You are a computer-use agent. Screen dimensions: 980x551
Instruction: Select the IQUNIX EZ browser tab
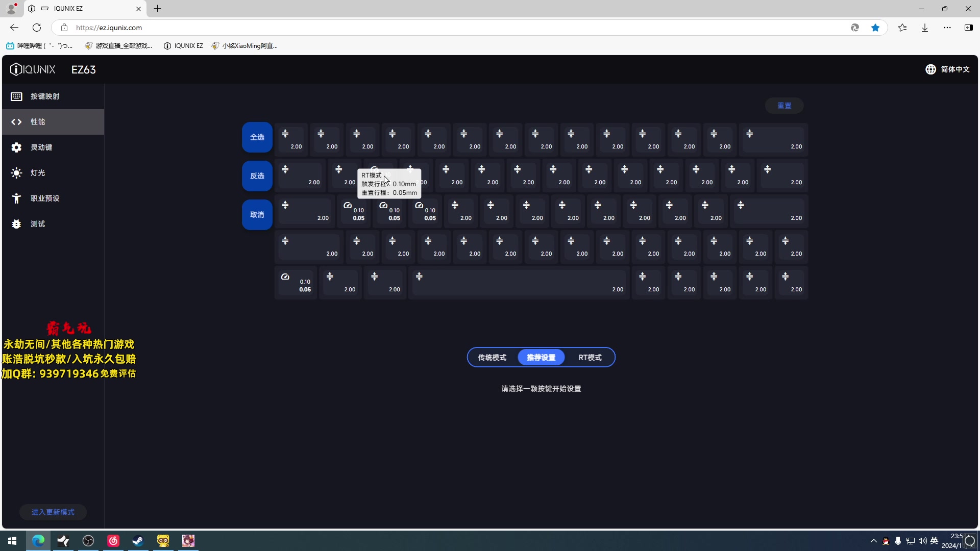[x=85, y=9]
